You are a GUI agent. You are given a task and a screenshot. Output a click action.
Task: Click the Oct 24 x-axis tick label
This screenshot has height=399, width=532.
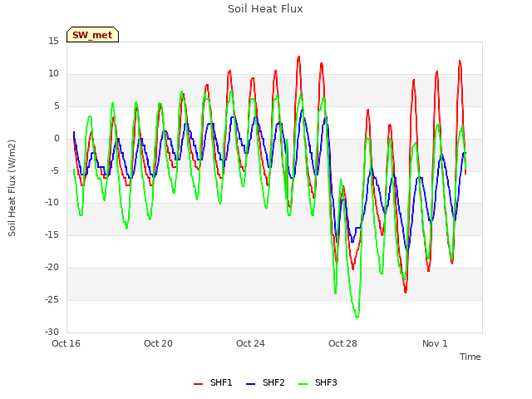point(250,343)
